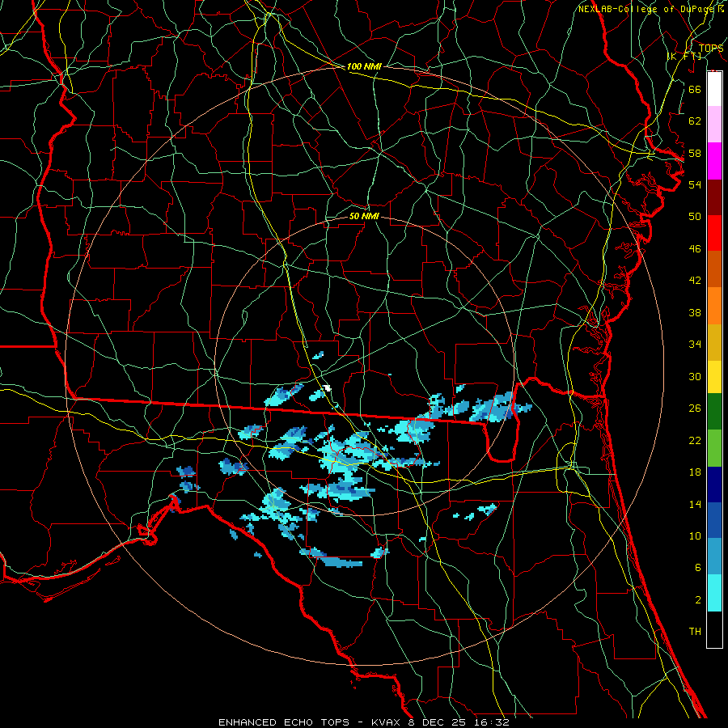Screen dimensions: 728x728
Task: Click the 'TH' legend label
Action: [x=695, y=631]
